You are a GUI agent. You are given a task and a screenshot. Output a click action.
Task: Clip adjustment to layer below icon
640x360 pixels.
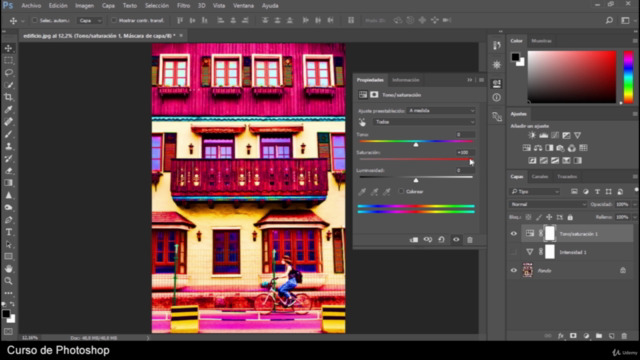[414, 240]
